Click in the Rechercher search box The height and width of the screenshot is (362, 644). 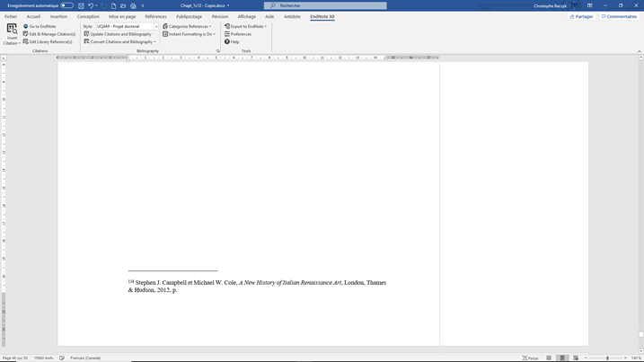[x=325, y=5]
